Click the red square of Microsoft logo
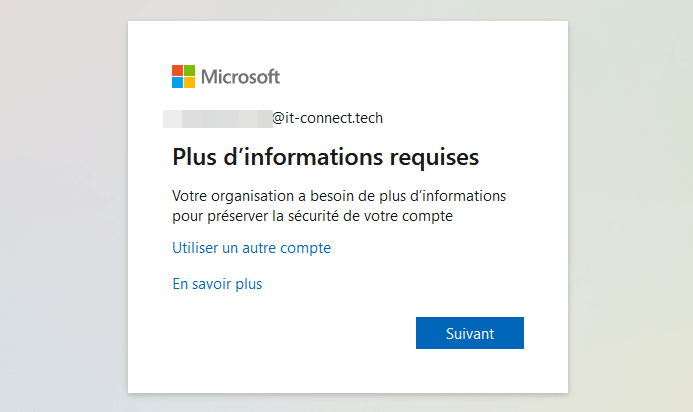This screenshot has height=412, width=693. tap(178, 71)
